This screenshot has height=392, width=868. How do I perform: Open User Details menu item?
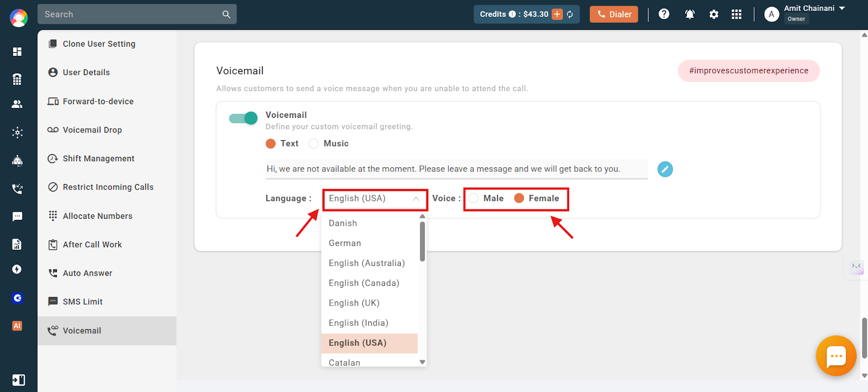107,72
